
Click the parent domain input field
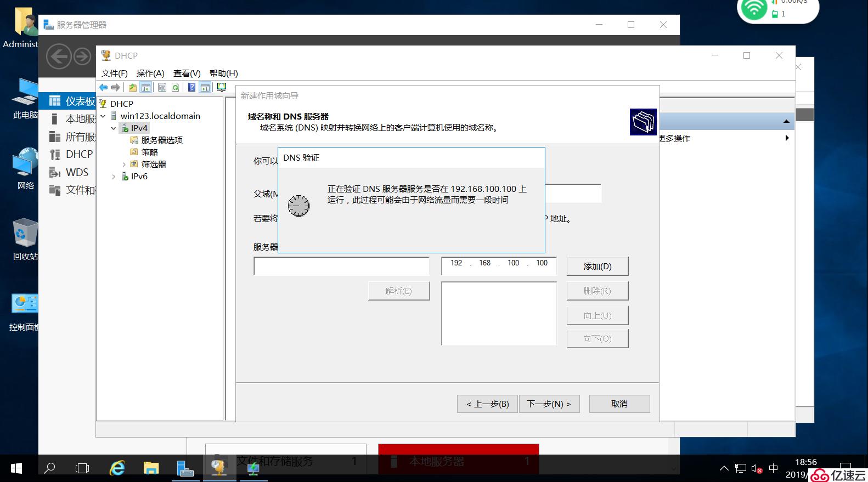[x=573, y=193]
